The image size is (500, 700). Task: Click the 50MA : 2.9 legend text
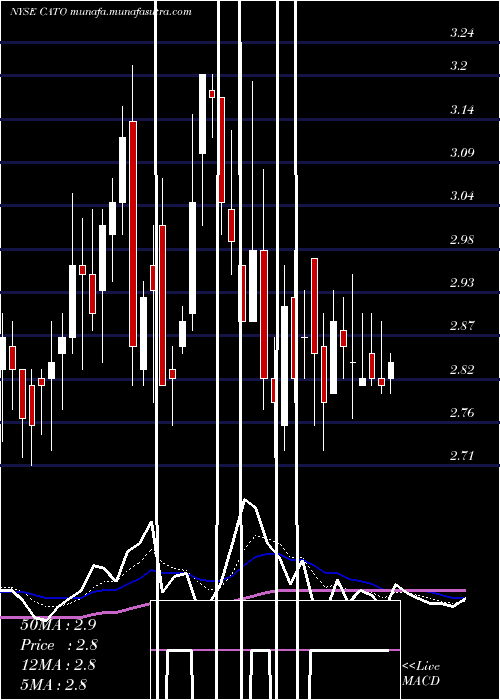[x=58, y=625]
